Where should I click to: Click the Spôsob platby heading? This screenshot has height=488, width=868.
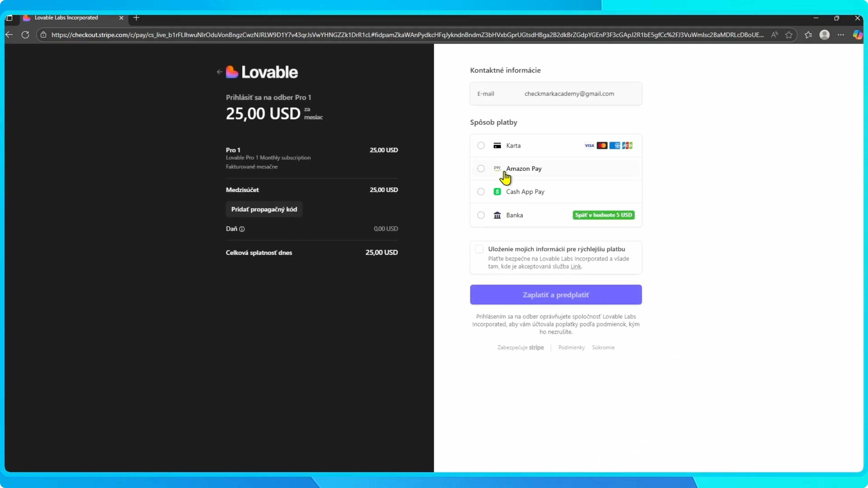tap(493, 122)
